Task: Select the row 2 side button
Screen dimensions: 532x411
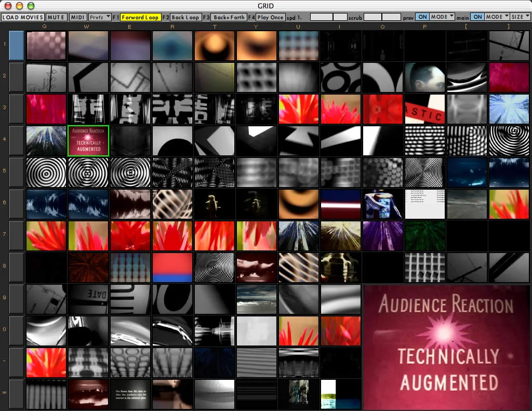Action: (16, 77)
